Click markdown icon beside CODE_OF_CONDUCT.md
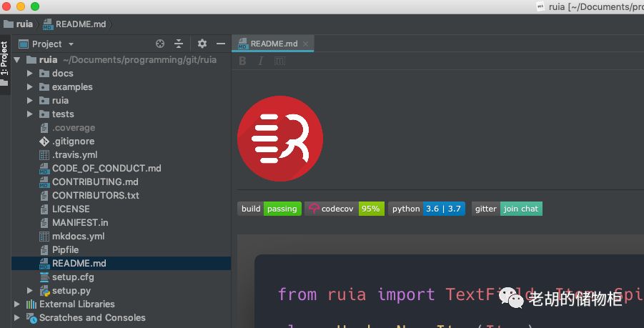Image resolution: width=644 pixels, height=328 pixels. pyautogui.click(x=44, y=169)
